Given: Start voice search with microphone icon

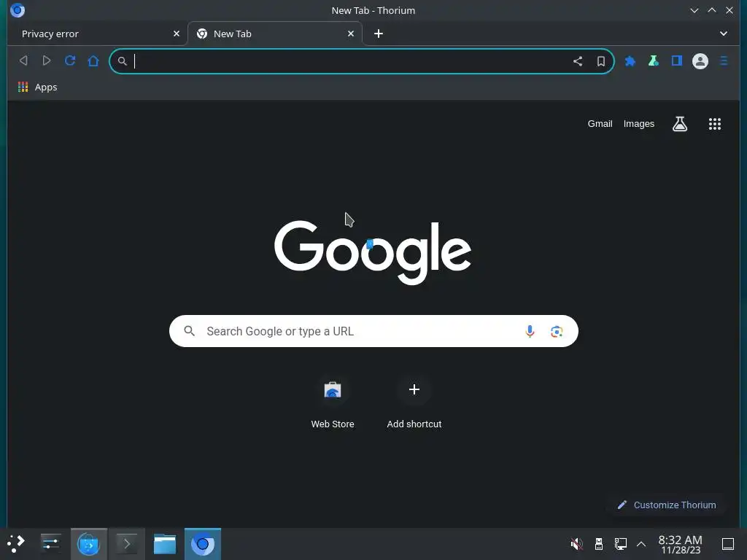Looking at the screenshot, I should click(530, 331).
